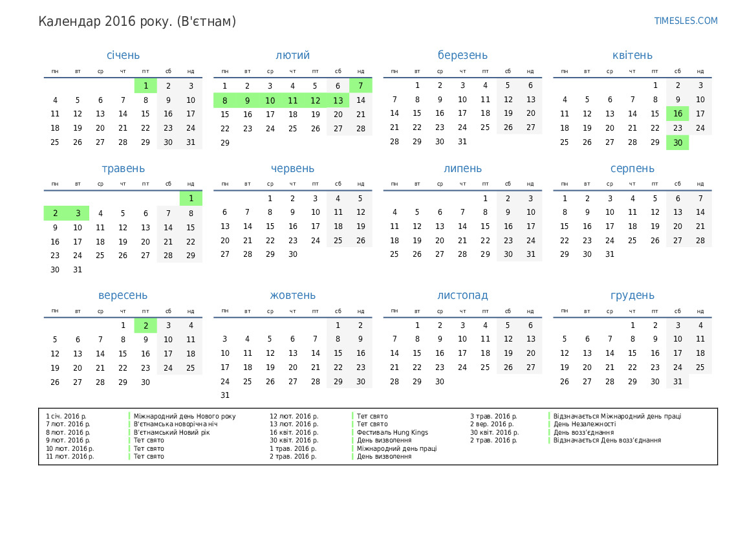Select the 'листопад' month heading
Viewport: 756px width, 535px height.
462,295
